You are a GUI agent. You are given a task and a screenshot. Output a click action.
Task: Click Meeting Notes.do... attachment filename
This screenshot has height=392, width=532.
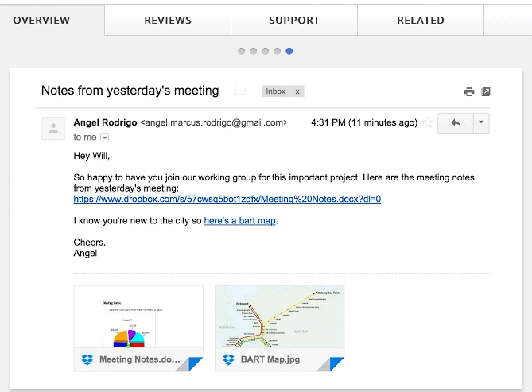(x=140, y=359)
